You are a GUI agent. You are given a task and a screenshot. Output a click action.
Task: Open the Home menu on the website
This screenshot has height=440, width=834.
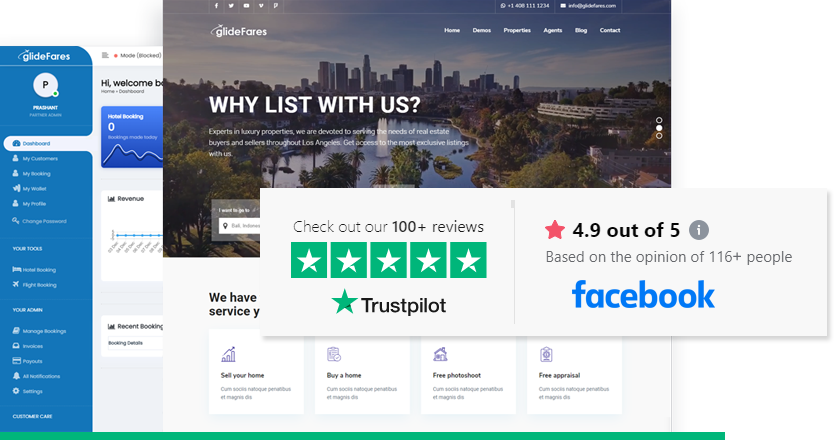point(452,30)
